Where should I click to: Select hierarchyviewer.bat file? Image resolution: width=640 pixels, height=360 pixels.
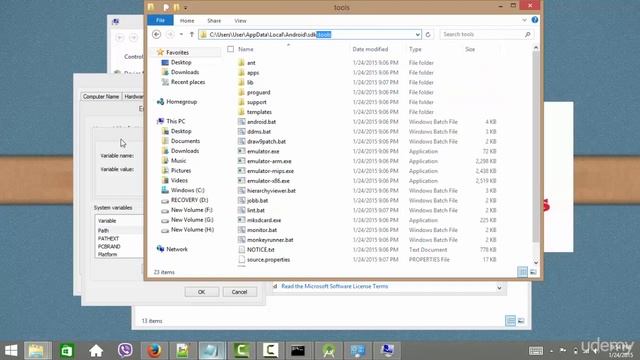pos(271,191)
